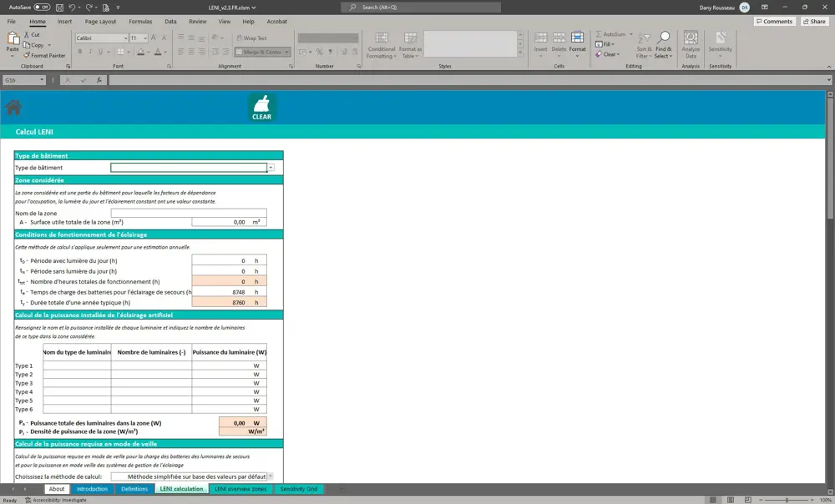This screenshot has height=504, width=835.
Task: Apply Underline formatting
Action: point(100,52)
